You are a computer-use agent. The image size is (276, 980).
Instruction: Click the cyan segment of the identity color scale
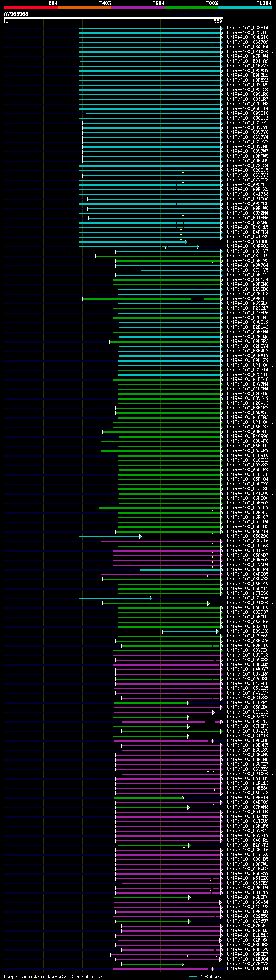coord(245,8)
